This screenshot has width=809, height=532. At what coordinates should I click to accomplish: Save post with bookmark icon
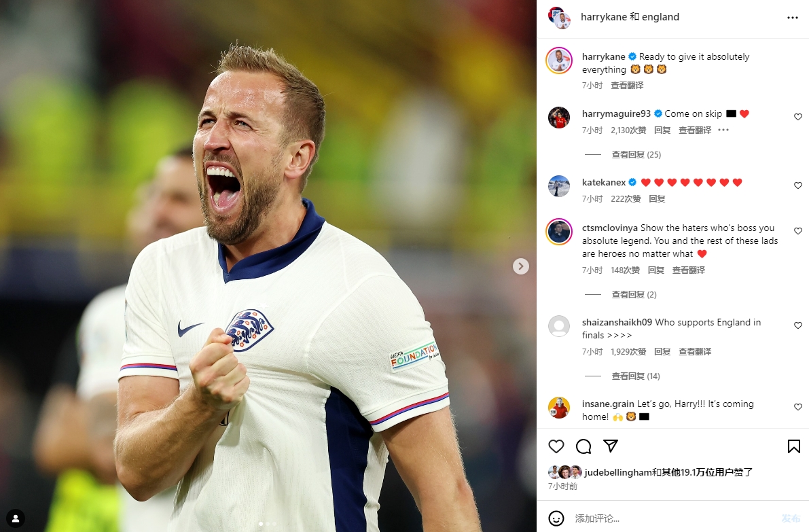pyautogui.click(x=793, y=446)
